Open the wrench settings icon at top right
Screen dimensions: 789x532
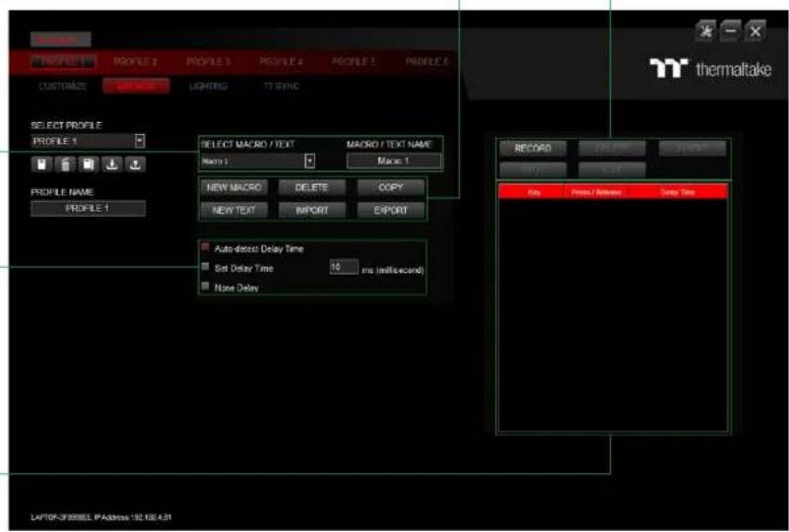pos(706,32)
